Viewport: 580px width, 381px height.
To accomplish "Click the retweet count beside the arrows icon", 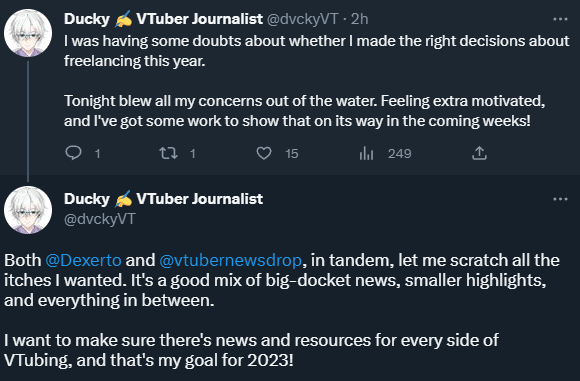I will pos(193,154).
